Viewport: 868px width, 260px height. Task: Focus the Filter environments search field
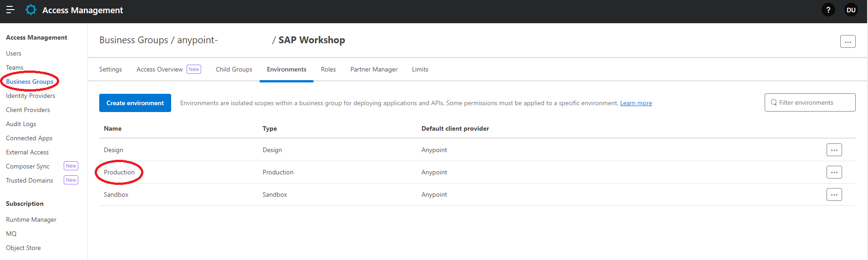pyautogui.click(x=810, y=102)
